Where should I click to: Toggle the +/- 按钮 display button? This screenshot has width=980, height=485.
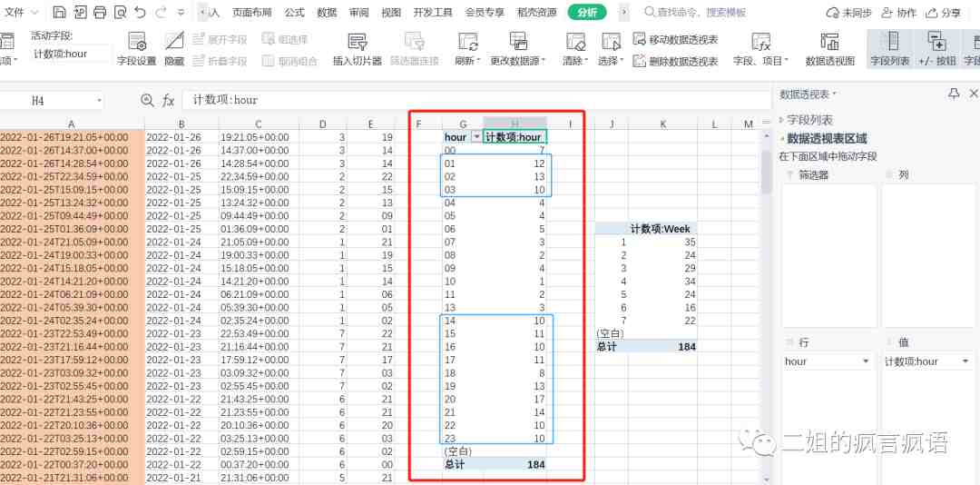pyautogui.click(x=936, y=49)
